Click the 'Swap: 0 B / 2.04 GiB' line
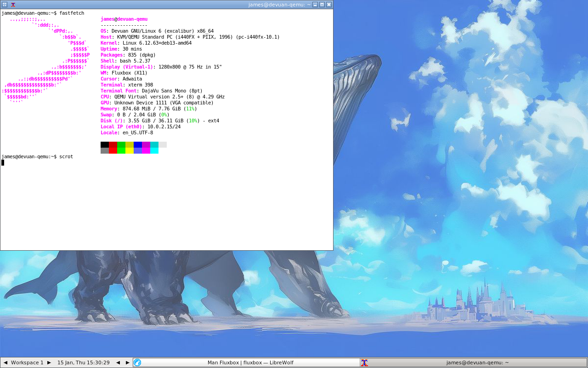The width and height of the screenshot is (588, 368). [x=135, y=115]
